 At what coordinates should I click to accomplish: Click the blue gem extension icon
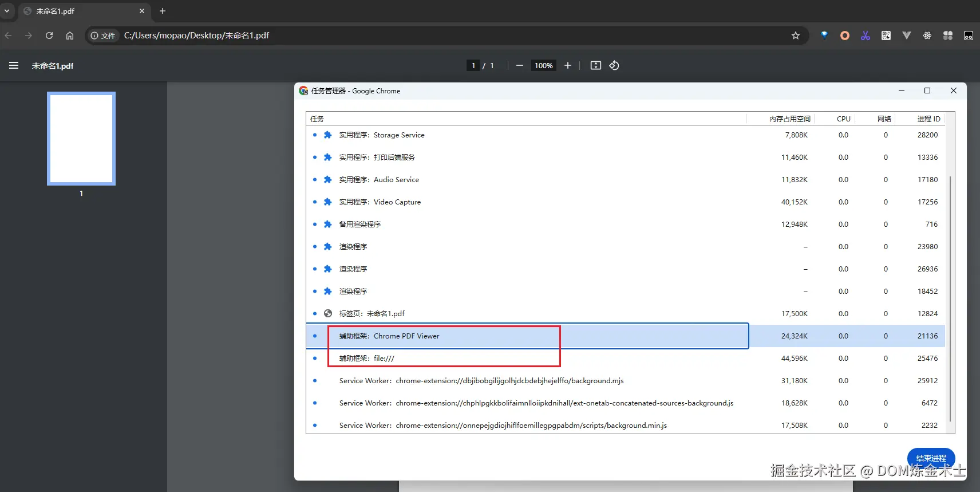point(824,36)
